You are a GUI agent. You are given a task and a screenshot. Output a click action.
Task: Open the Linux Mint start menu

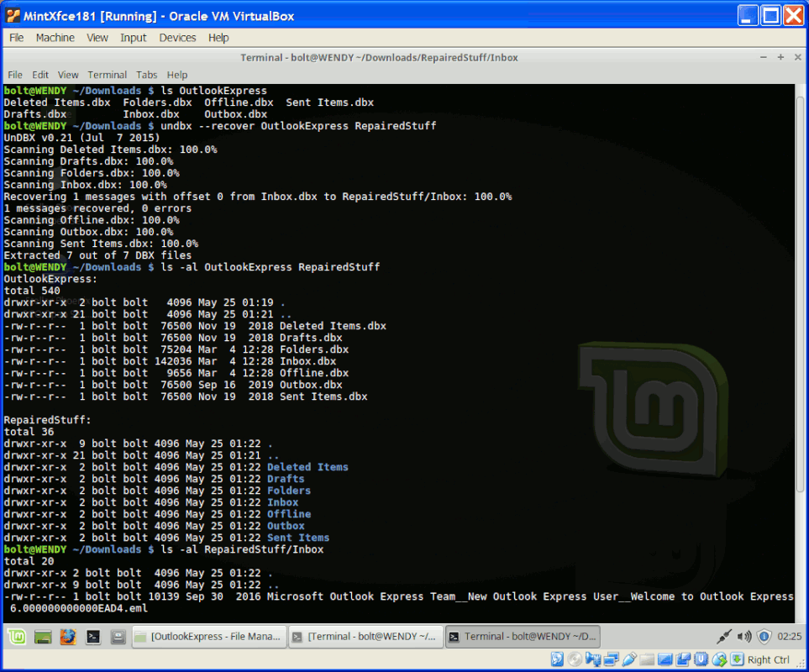click(x=17, y=637)
